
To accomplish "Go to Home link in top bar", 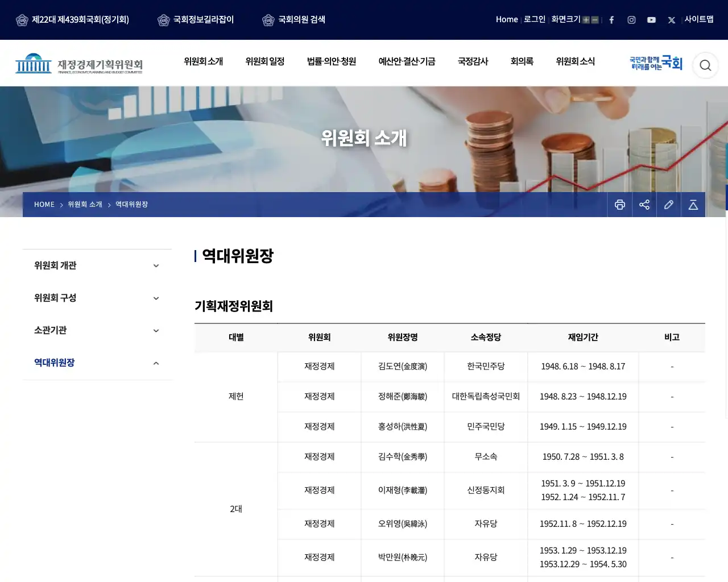I will pos(507,19).
